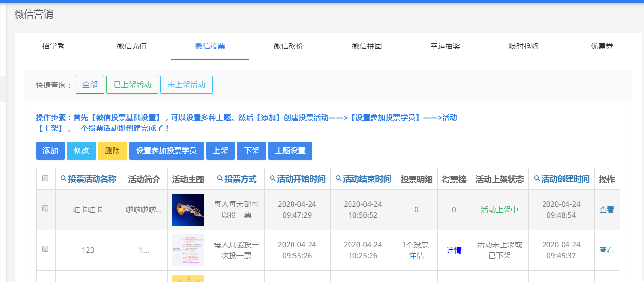Click creation time 2020-04-24 09:48:54
This screenshot has height=282, width=644.
pyautogui.click(x=562, y=210)
